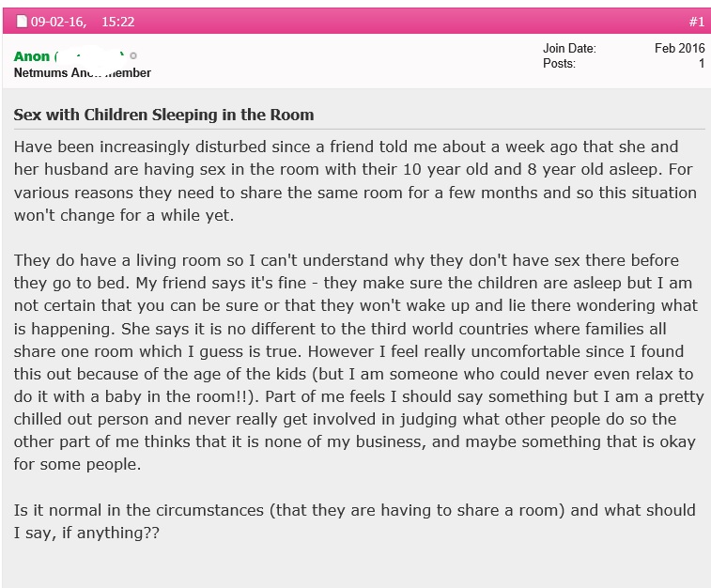711x588 pixels.
Task: Click the grey offline status dot next to Anon
Action: click(x=133, y=56)
